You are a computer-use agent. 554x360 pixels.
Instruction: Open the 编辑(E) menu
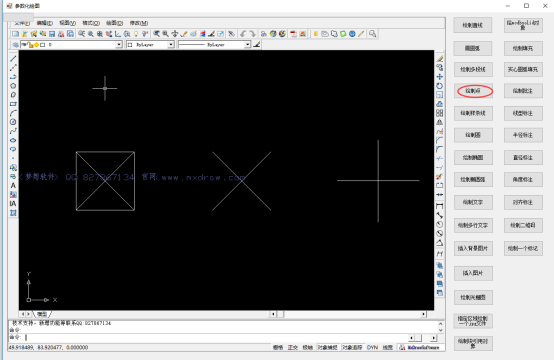click(x=45, y=23)
